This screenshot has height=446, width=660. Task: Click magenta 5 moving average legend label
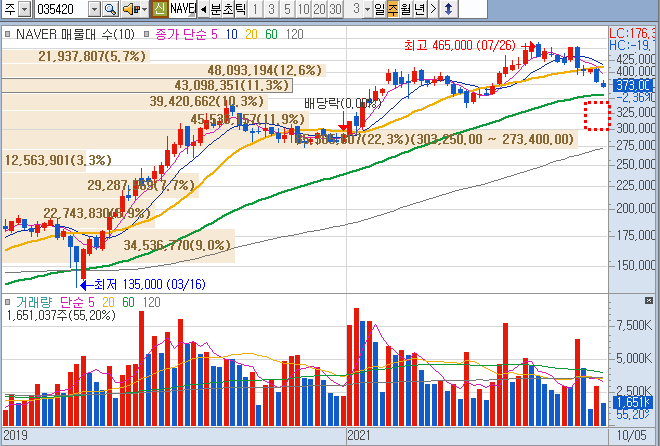[x=214, y=34]
